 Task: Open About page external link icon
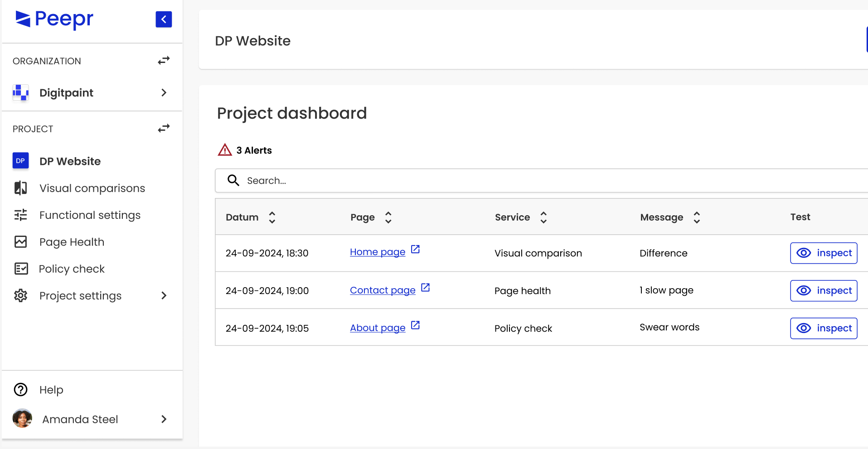[415, 325]
